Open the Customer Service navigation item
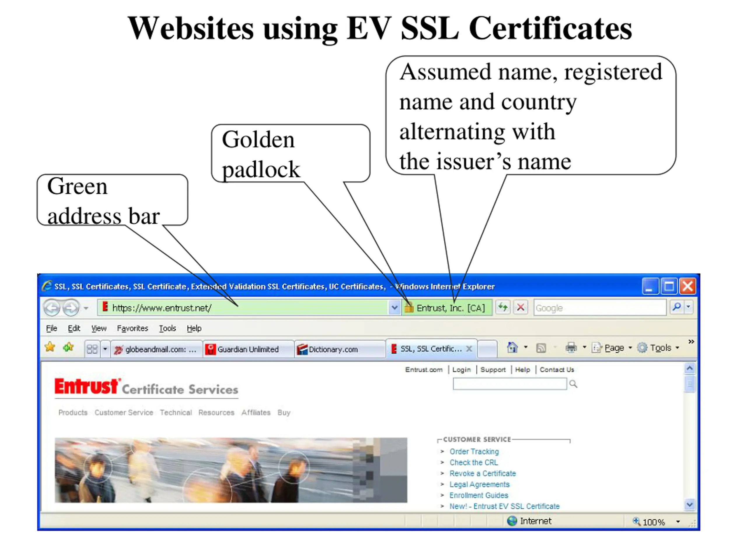Image resolution: width=747 pixels, height=560 pixels. (x=124, y=412)
